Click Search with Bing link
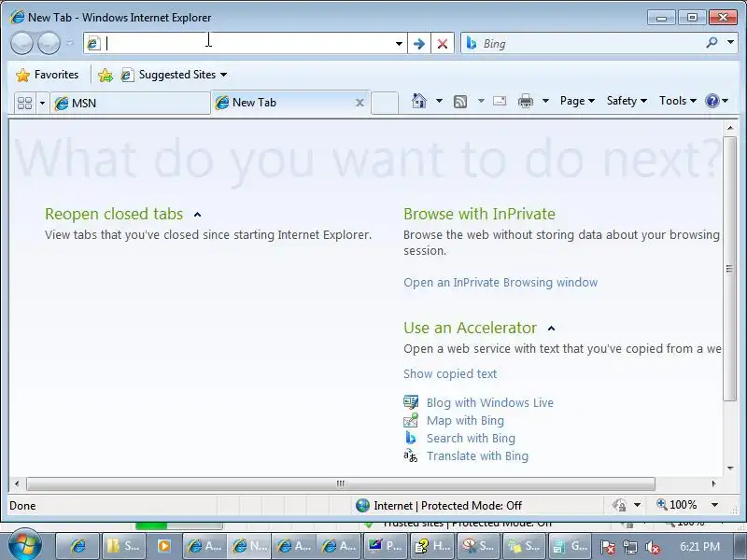The height and width of the screenshot is (560, 747). [471, 438]
